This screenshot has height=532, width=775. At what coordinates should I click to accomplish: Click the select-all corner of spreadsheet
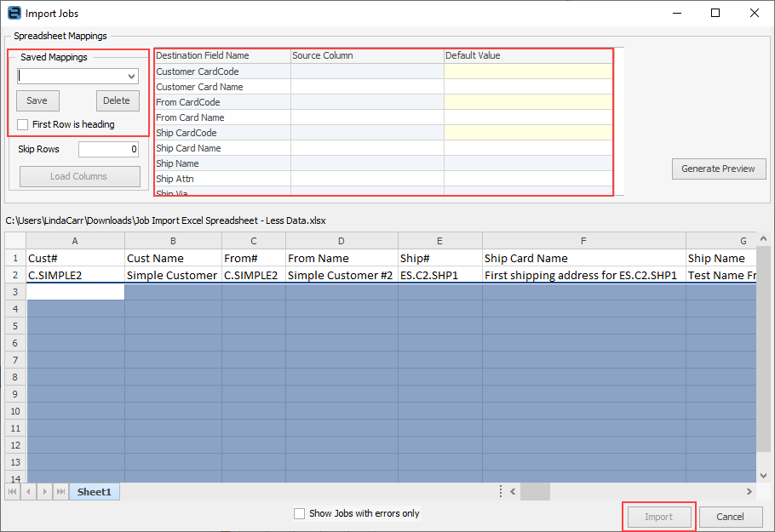[x=15, y=241]
